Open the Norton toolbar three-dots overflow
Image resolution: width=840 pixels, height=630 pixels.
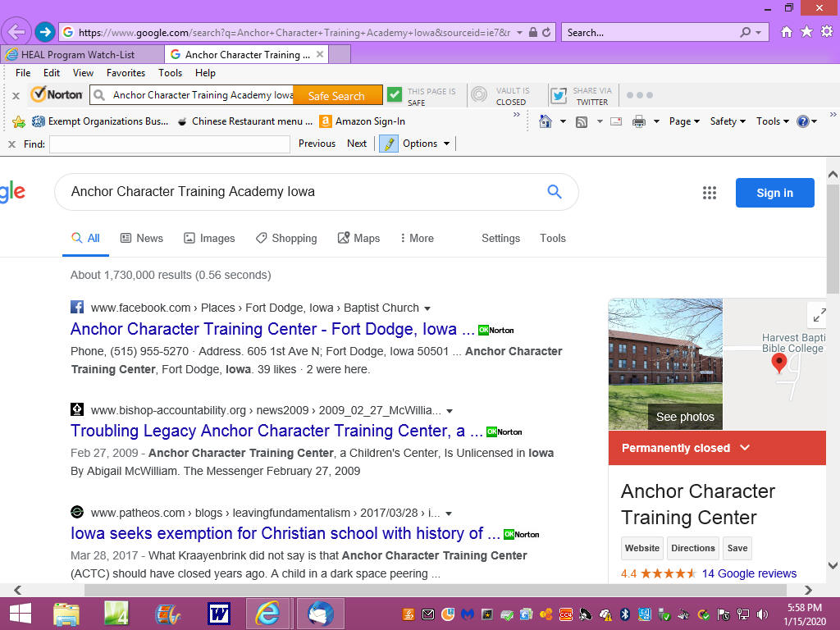pyautogui.click(x=640, y=95)
